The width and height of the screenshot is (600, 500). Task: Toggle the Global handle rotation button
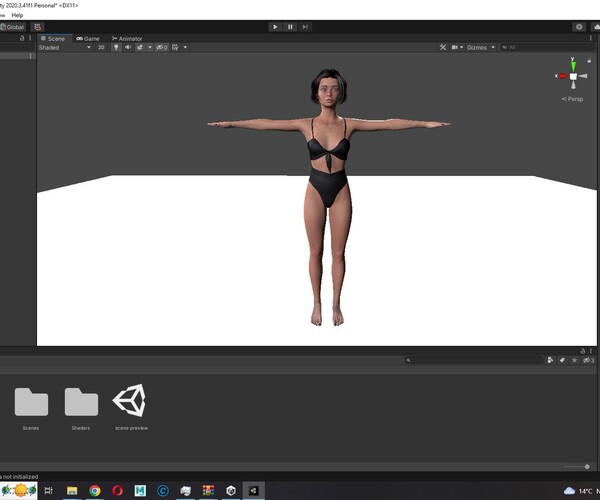pyautogui.click(x=12, y=27)
